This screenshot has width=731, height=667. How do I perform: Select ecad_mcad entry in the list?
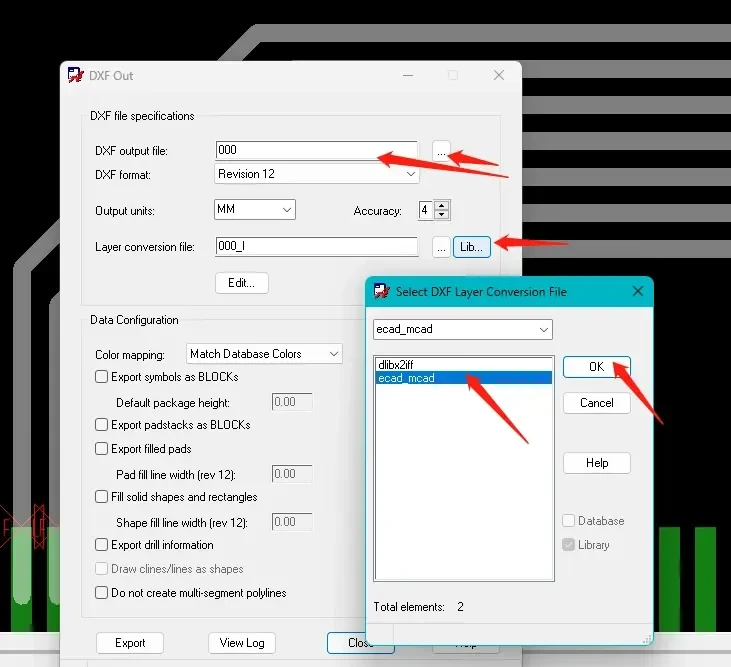click(x=406, y=378)
